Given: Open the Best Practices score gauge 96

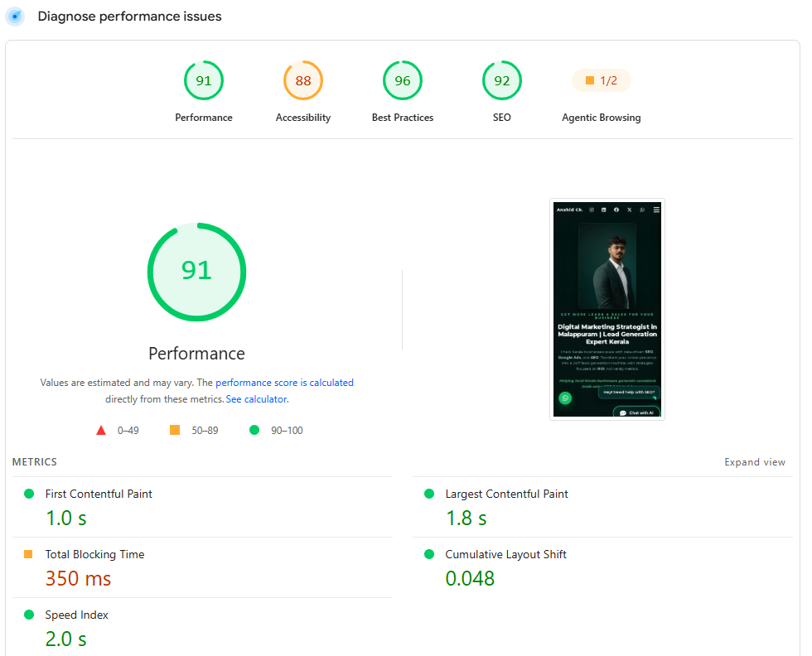Looking at the screenshot, I should click(403, 80).
